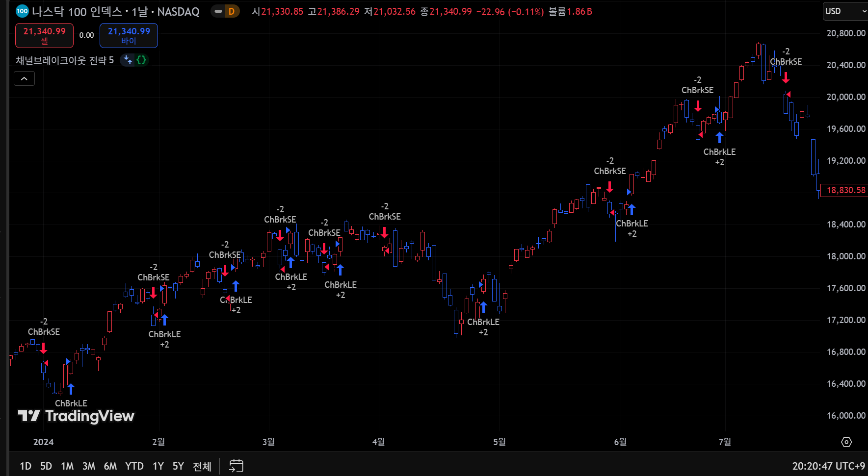
Task: Select the YTD time range
Action: pos(134,466)
